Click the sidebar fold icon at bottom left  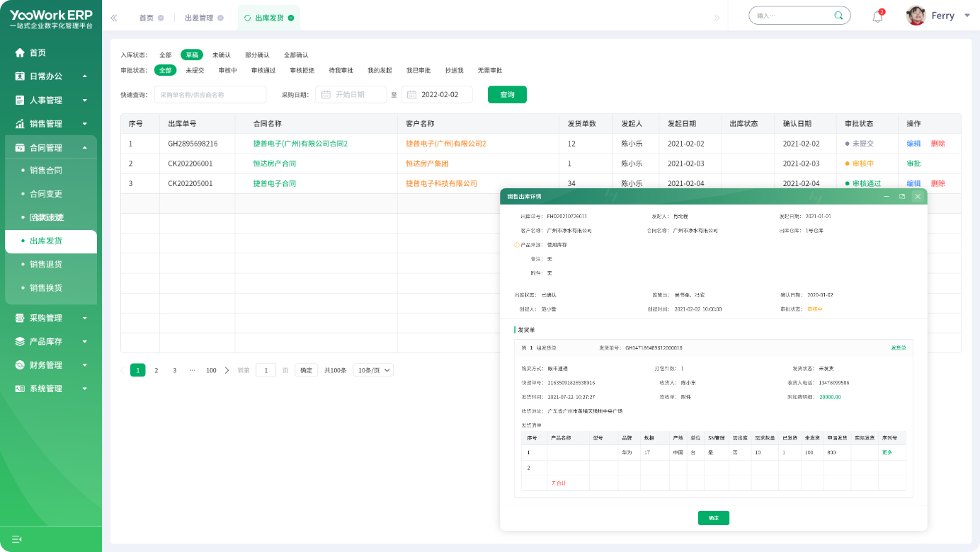(x=17, y=539)
